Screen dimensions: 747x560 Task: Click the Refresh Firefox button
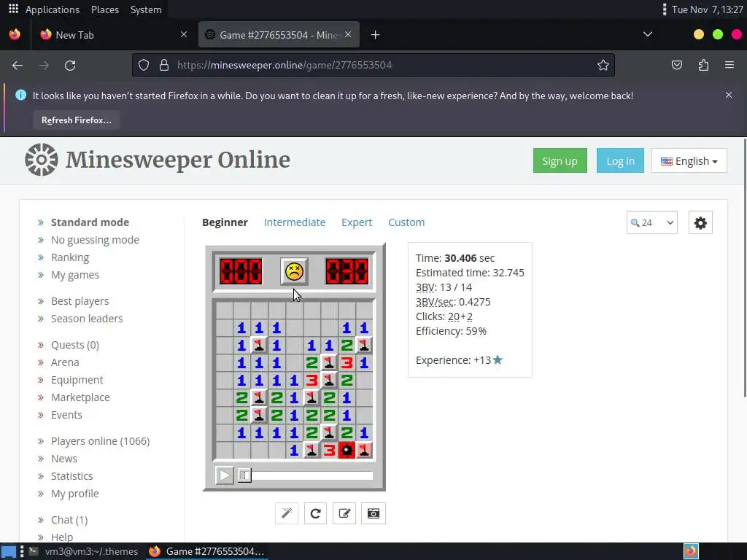(x=76, y=120)
